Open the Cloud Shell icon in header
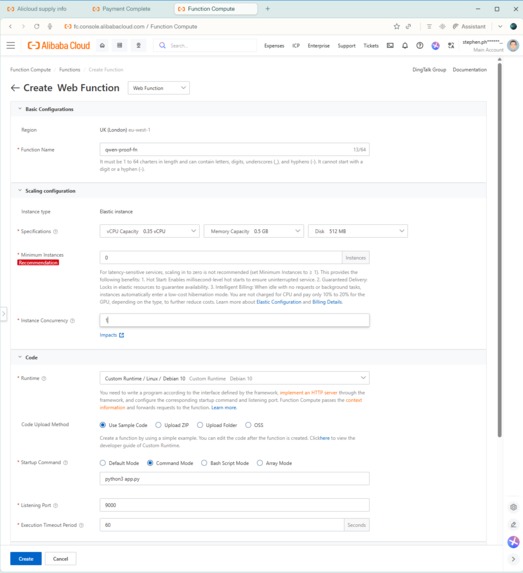 [390, 46]
